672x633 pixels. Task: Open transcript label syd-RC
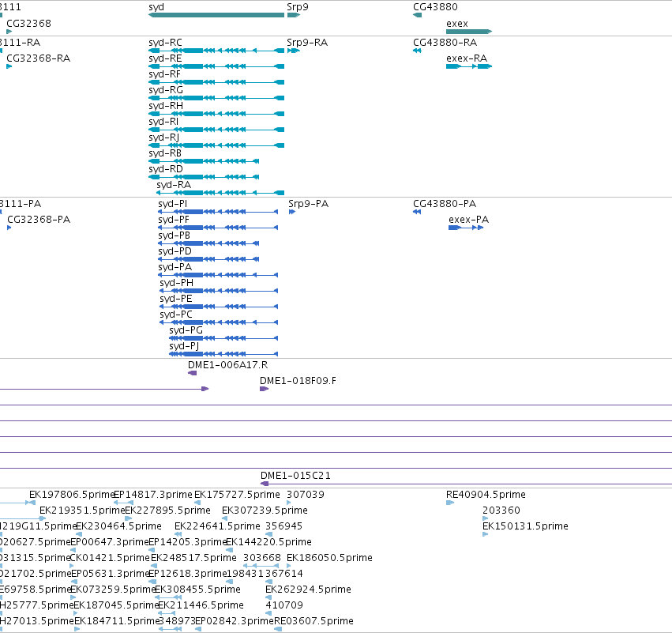coord(165,43)
